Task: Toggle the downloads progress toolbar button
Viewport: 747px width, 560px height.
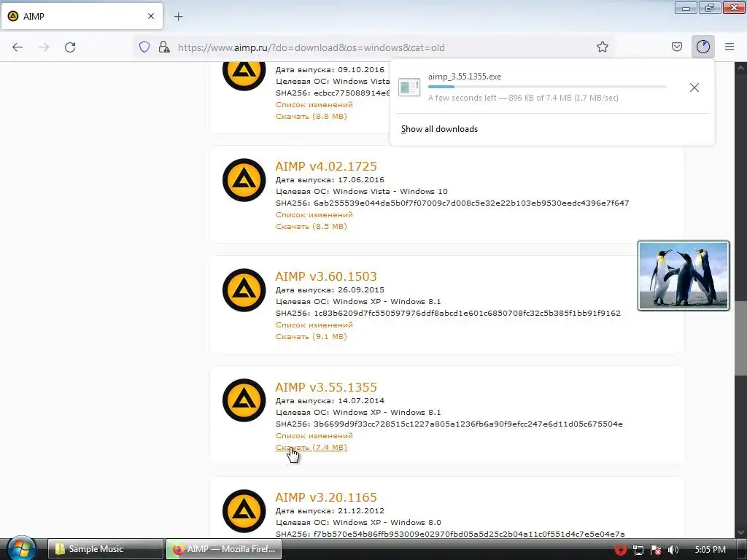Action: [703, 47]
